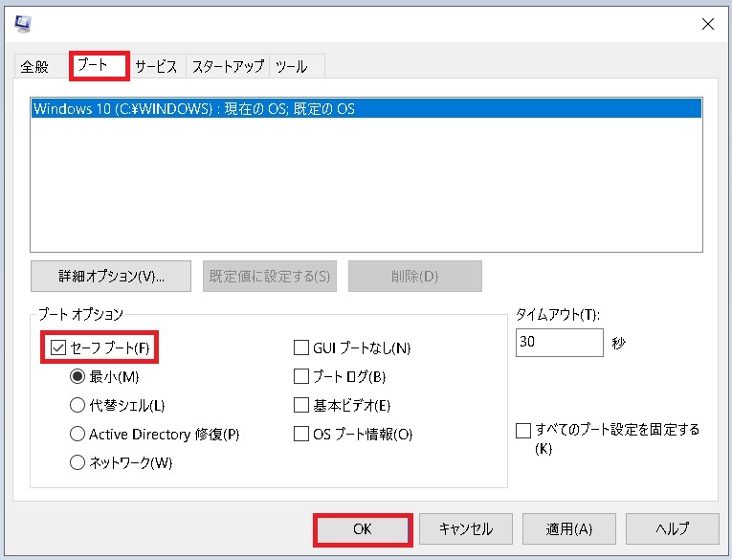Open the サービス tab
The image size is (732, 560).
pos(157,66)
